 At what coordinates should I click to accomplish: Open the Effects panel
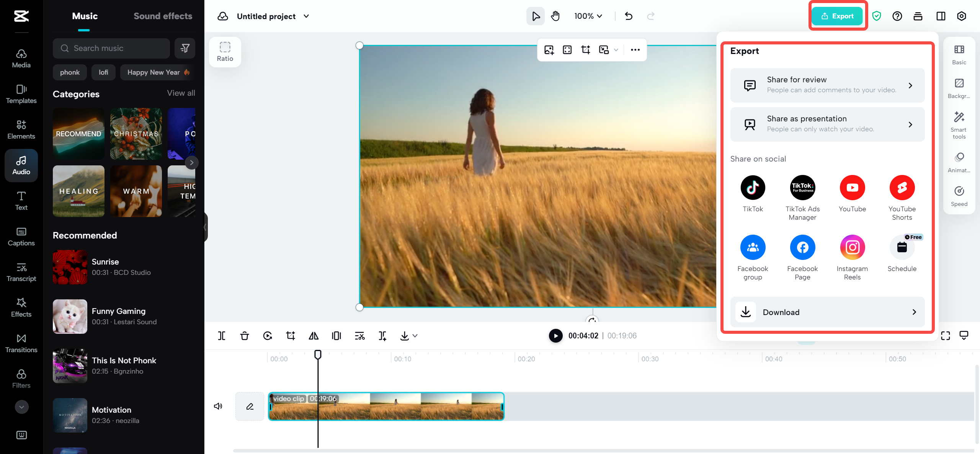(x=21, y=308)
